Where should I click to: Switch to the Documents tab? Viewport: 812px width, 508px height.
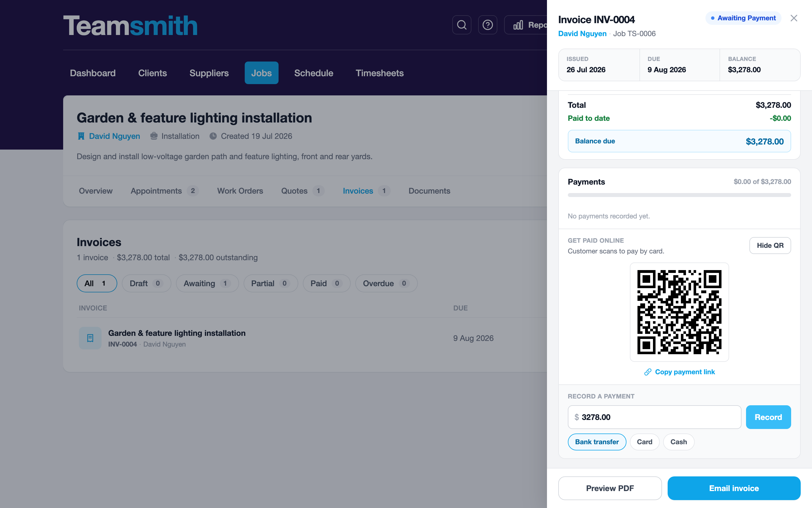[x=429, y=191]
